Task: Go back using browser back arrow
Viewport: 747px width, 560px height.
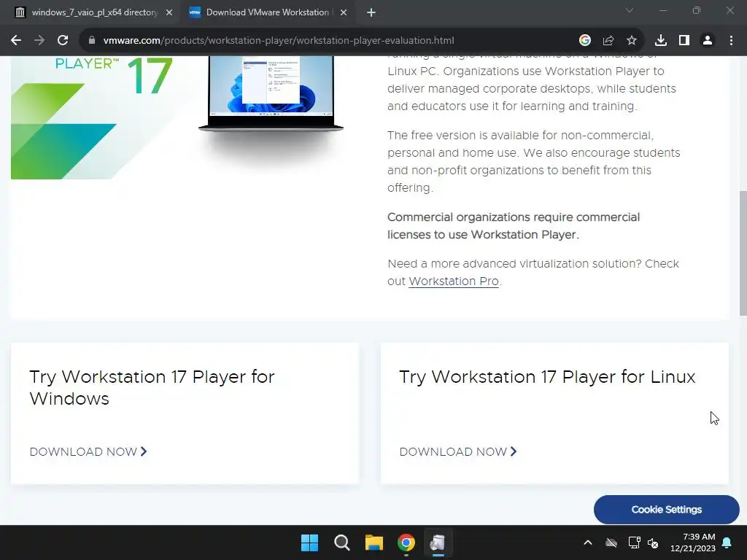Action: (16, 41)
